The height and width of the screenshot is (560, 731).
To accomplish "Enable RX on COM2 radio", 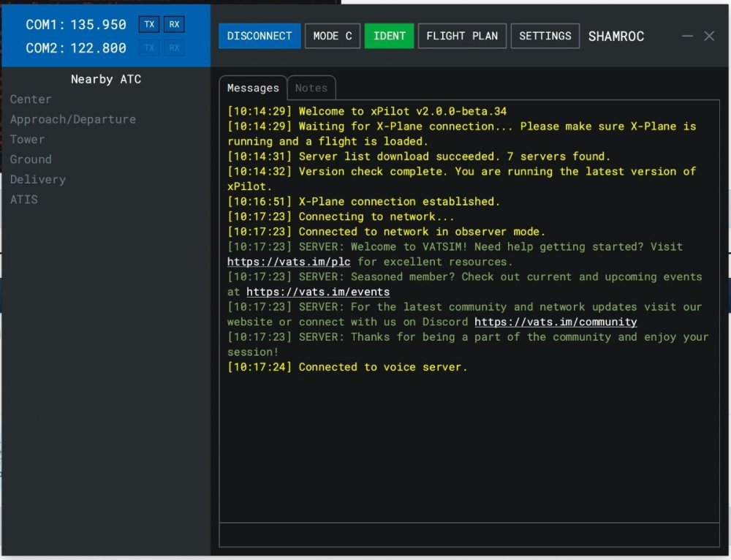I will click(x=174, y=46).
